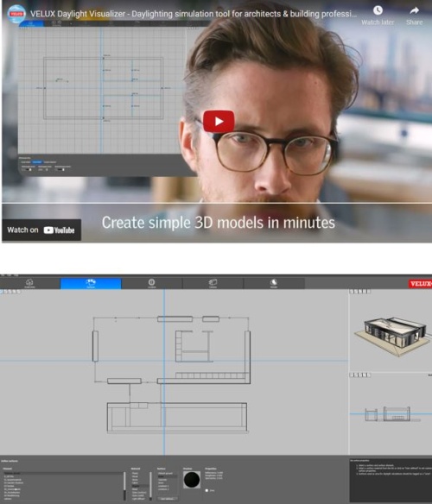Viewport: 432px width, 504px height.
Task: Click the Watch later clock icon
Action: [378, 10]
